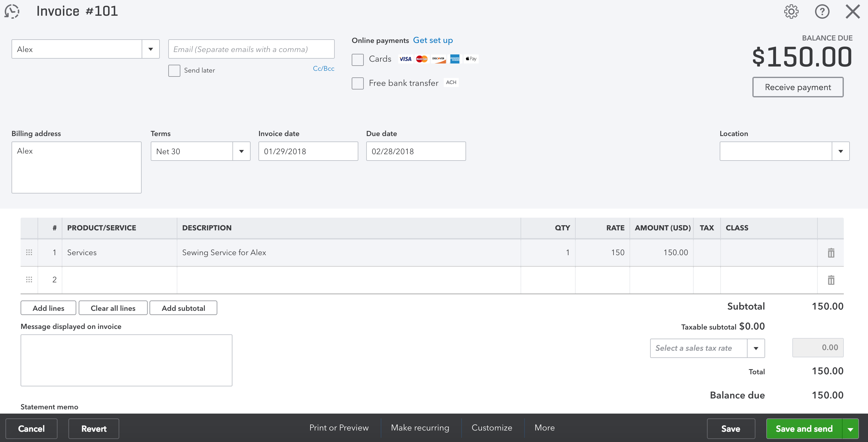
Task: Enable the Send later checkbox
Action: pos(174,71)
